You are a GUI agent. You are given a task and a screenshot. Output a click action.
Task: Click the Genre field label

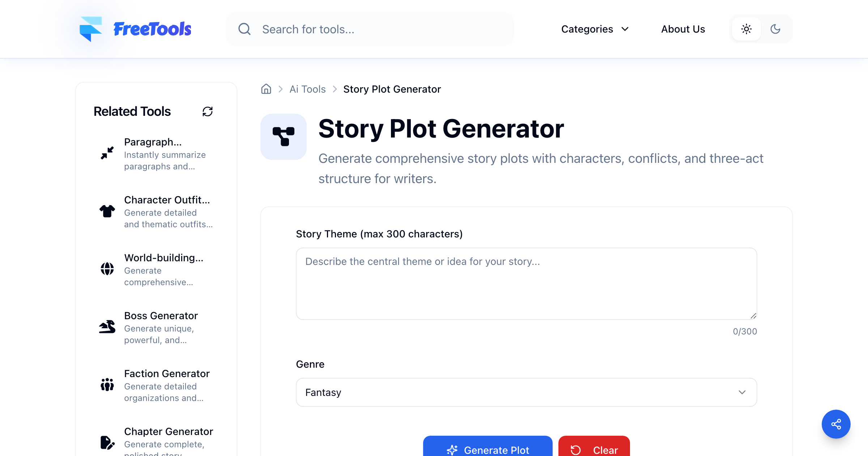point(310,364)
